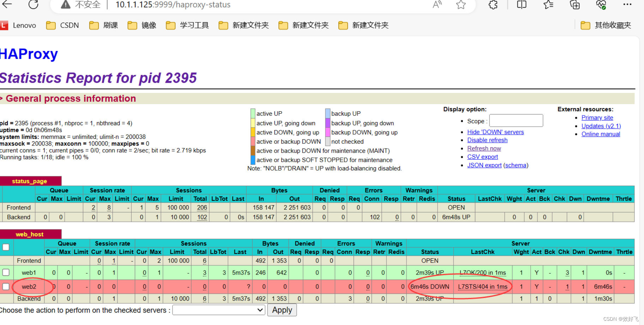Open browser essentials heart icon

[601, 5]
